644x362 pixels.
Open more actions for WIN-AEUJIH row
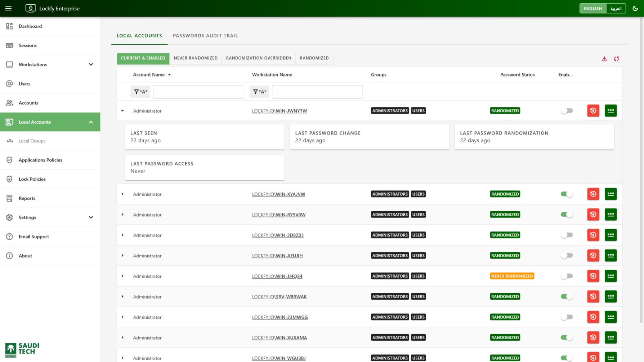coord(611,256)
